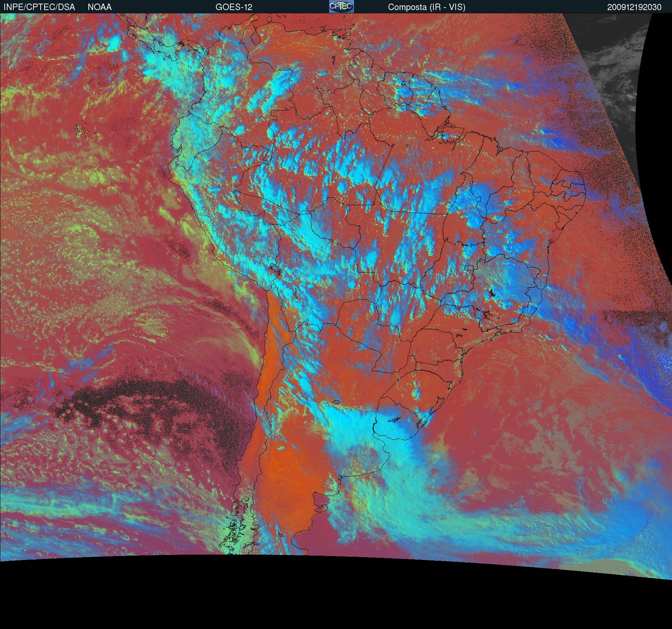Click the Distrito Federal rectangle in Brazil
672x629 pixels.
coord(469,267)
